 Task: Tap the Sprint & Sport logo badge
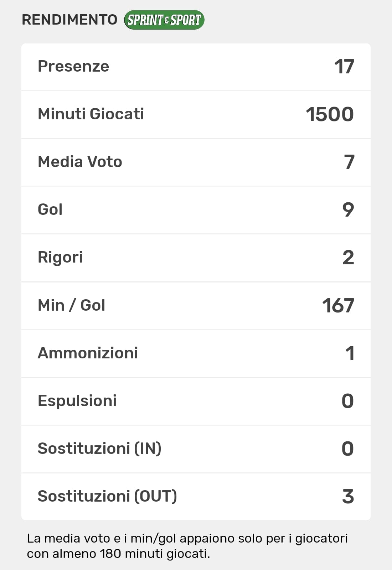tap(164, 20)
